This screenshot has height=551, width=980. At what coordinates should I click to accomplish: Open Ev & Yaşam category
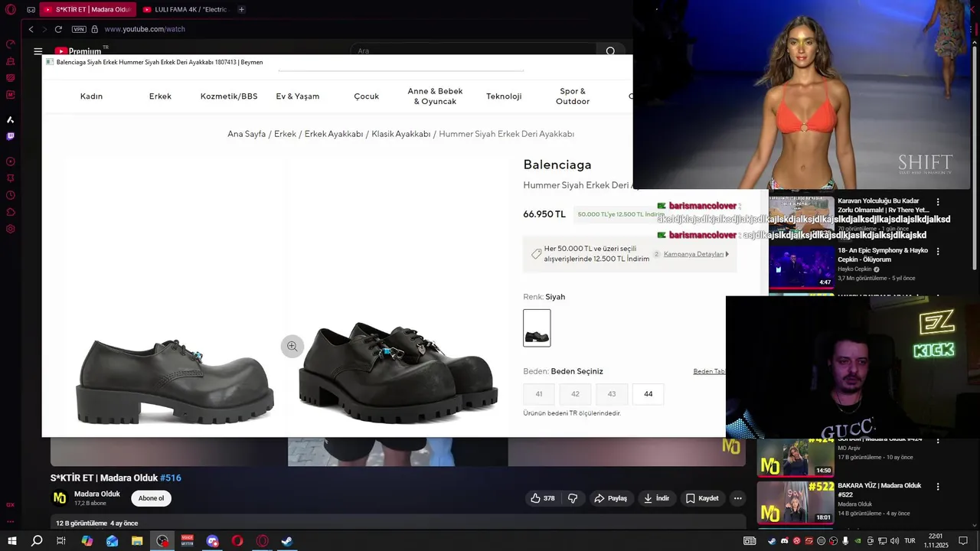point(298,96)
